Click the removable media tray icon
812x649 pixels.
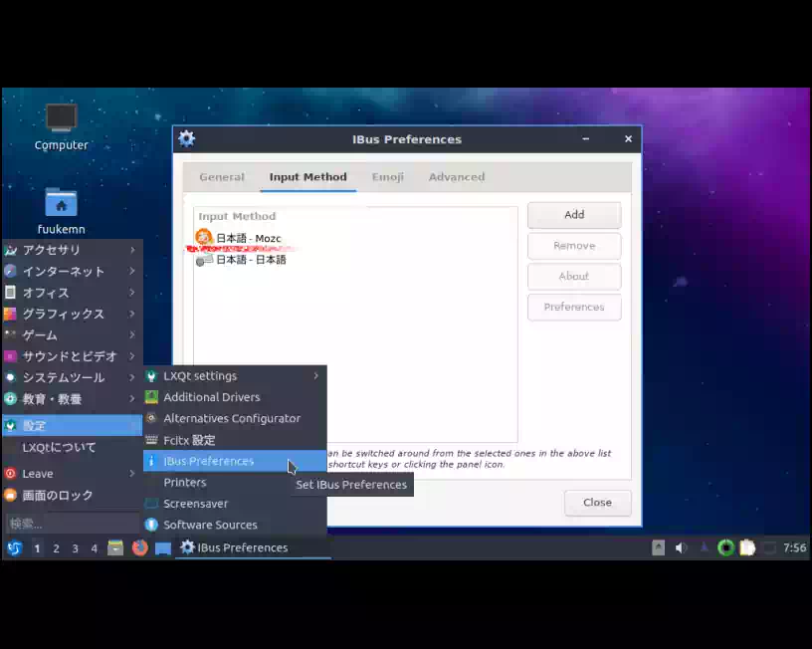tap(658, 547)
